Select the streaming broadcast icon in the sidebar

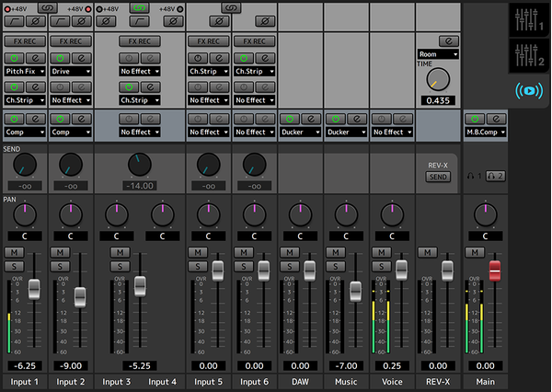(531, 92)
